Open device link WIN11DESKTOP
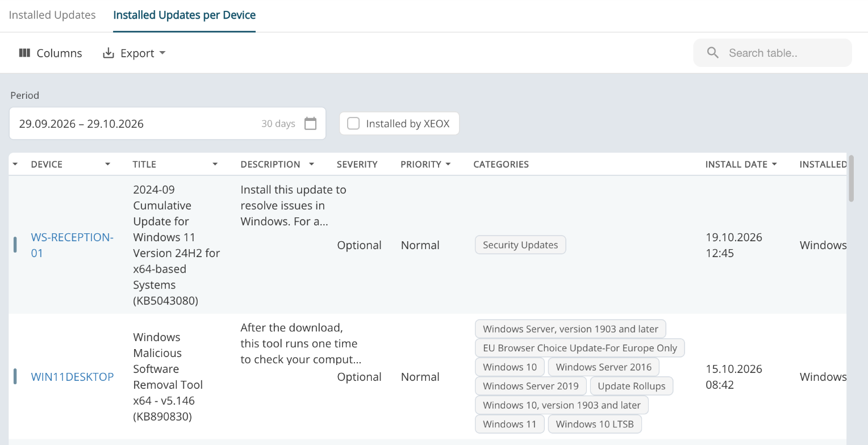The width and height of the screenshot is (868, 445). 72,377
